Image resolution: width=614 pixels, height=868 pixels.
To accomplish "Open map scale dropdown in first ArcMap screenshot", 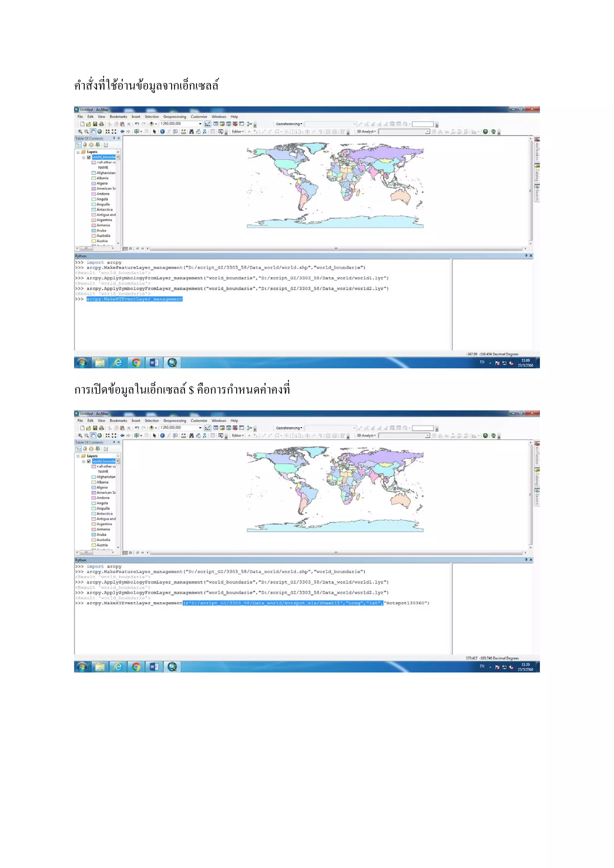I will tap(200, 124).
